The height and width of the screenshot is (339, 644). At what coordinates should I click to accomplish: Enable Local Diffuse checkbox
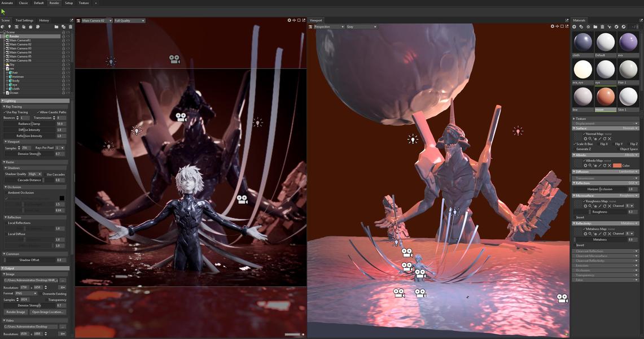click(x=6, y=234)
